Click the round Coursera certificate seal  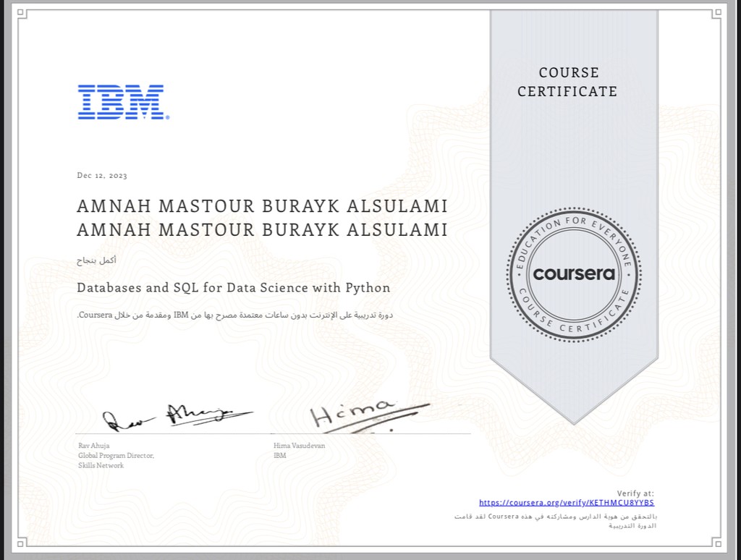574,274
